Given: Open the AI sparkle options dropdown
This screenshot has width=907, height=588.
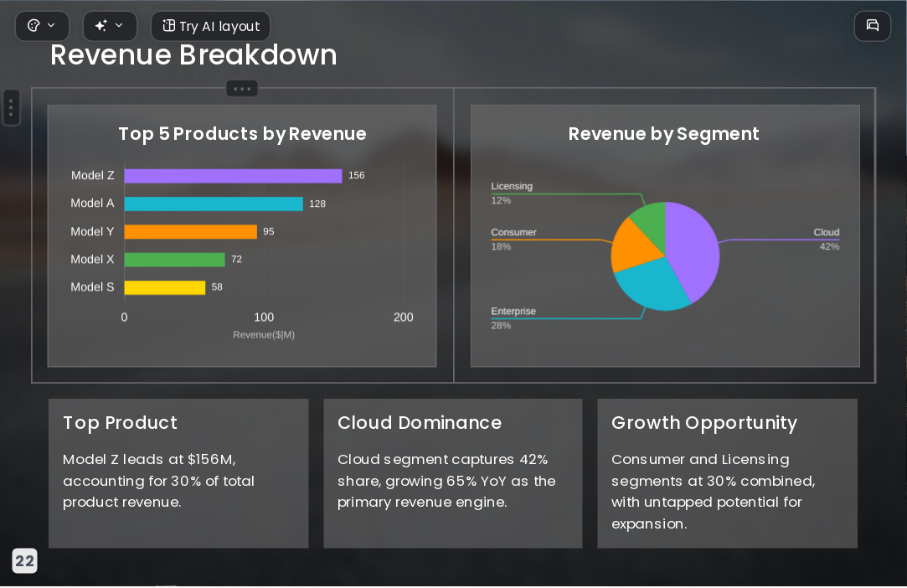Looking at the screenshot, I should 110,26.
